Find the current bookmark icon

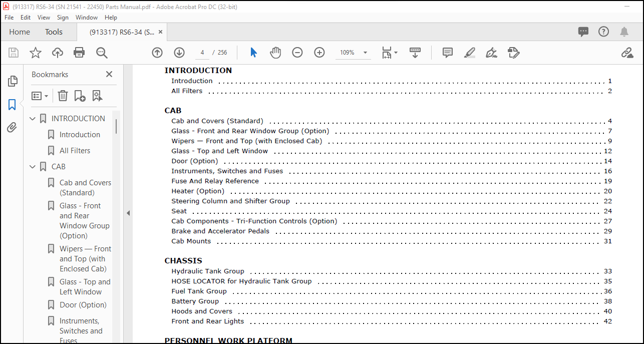click(97, 96)
